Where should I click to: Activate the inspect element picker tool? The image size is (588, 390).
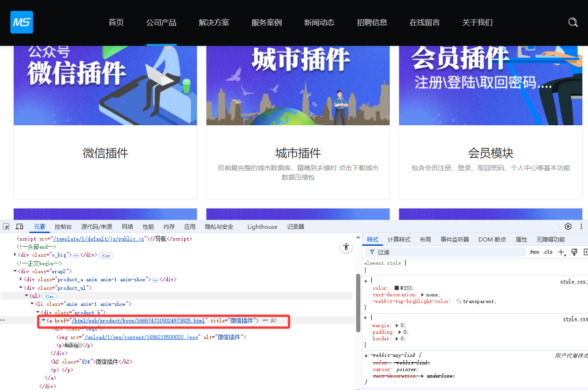coord(7,227)
